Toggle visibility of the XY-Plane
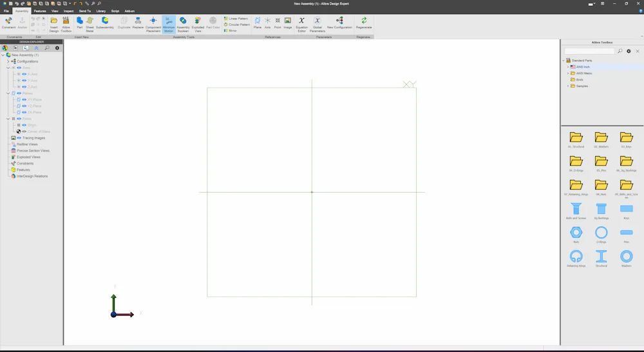The image size is (644, 352). 24,99
